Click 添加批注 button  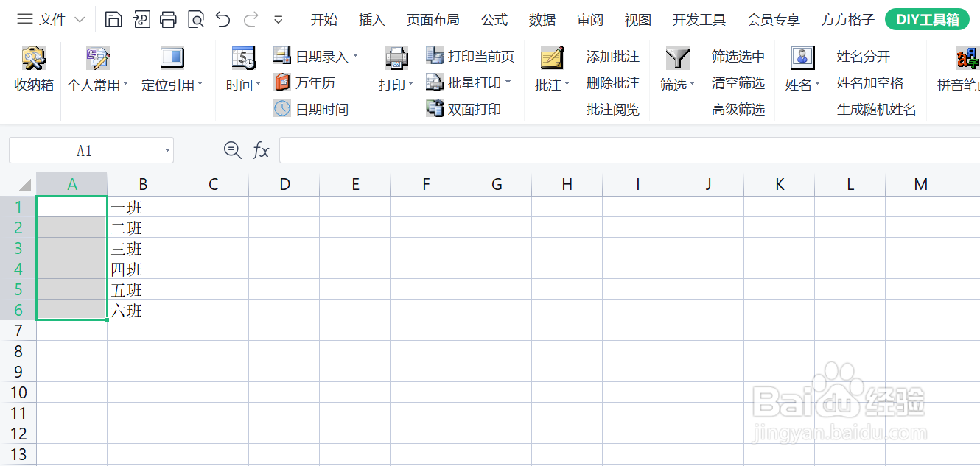pyautogui.click(x=613, y=56)
